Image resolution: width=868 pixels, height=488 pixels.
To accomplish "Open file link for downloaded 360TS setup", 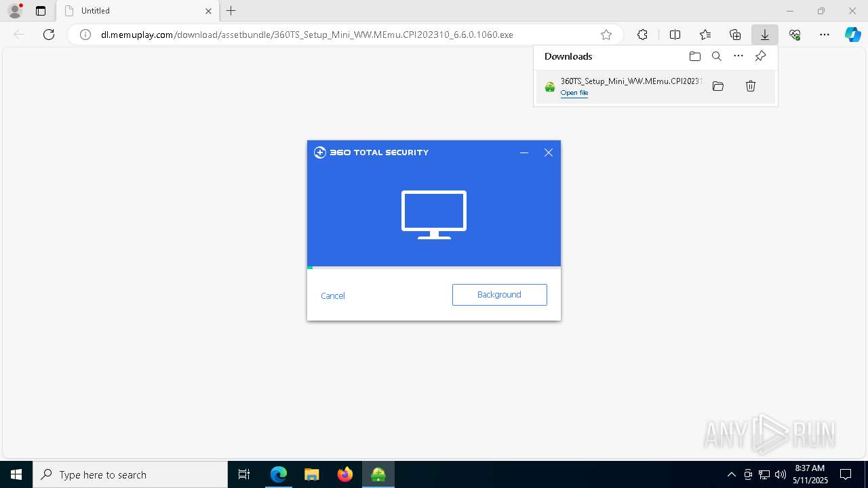I will click(x=574, y=93).
